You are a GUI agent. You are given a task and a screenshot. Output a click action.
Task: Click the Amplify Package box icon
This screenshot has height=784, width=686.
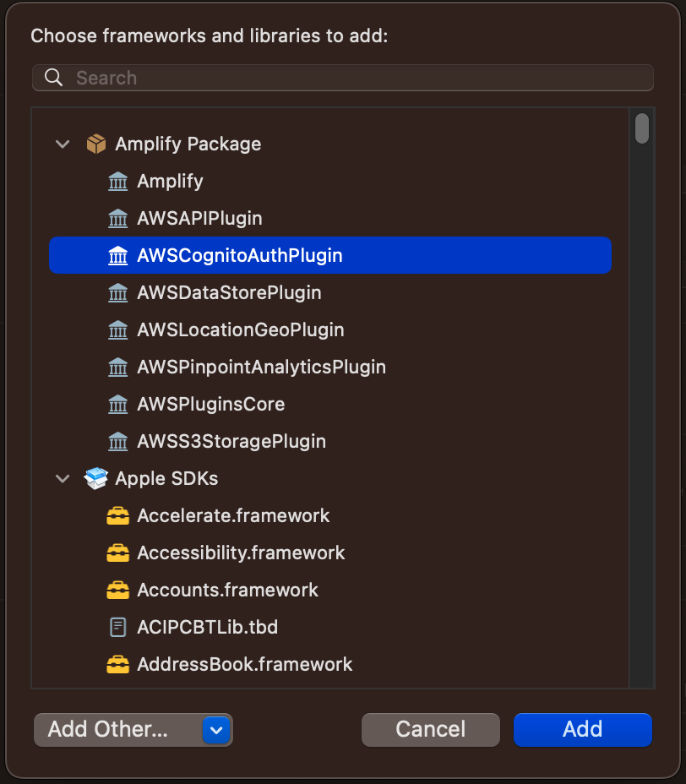click(x=96, y=144)
